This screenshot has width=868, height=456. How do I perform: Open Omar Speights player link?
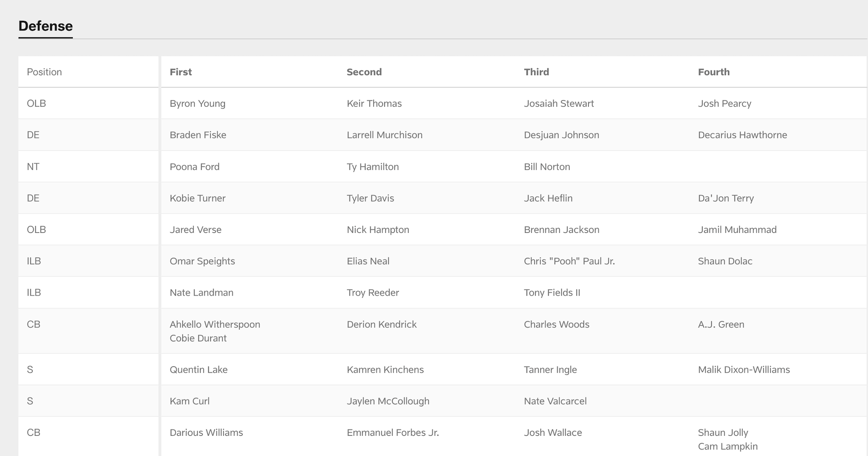click(x=202, y=261)
